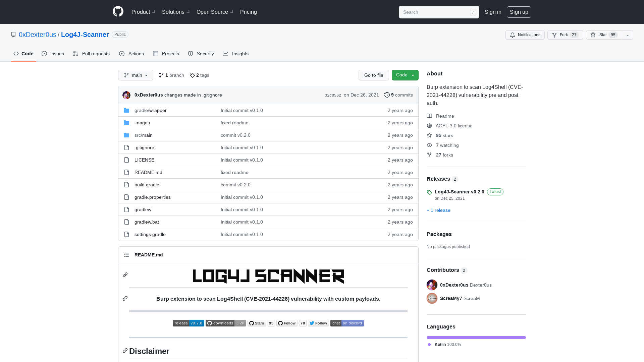View 1 branch link

point(171,75)
